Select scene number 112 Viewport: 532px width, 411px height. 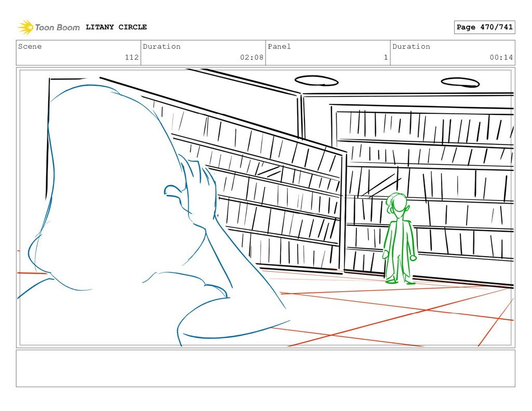131,57
